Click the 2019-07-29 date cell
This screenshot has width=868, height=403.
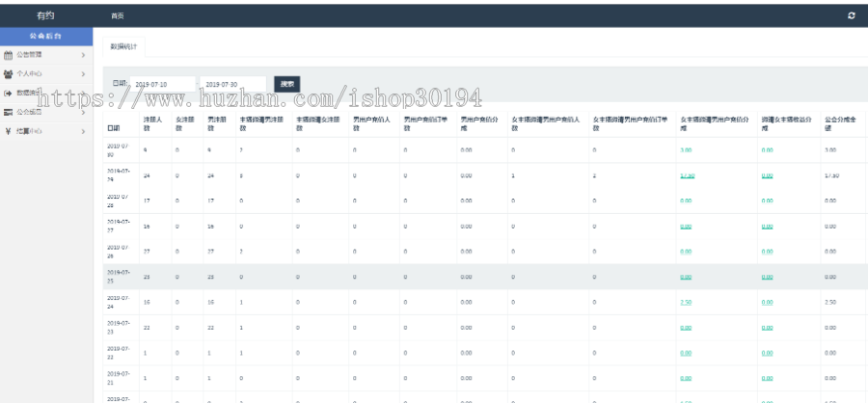[x=119, y=175]
